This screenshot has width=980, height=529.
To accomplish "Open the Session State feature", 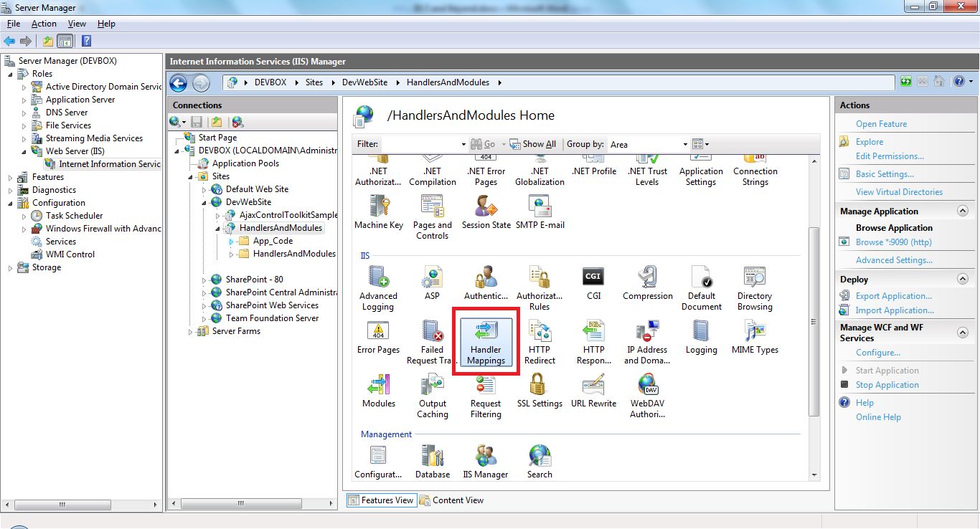I will [x=486, y=212].
